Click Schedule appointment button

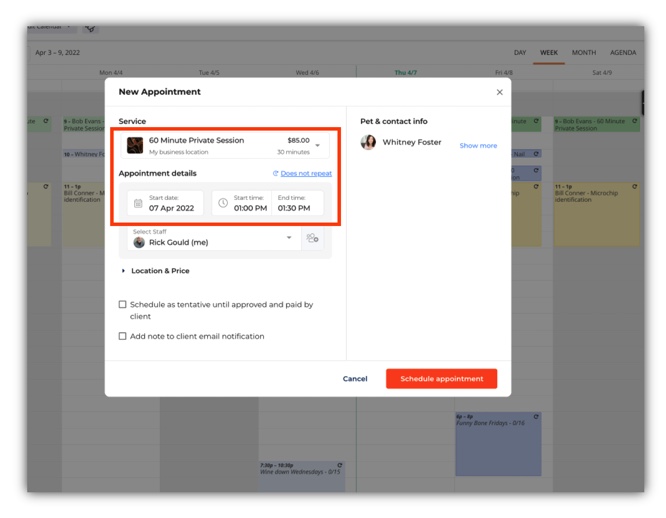pos(441,379)
